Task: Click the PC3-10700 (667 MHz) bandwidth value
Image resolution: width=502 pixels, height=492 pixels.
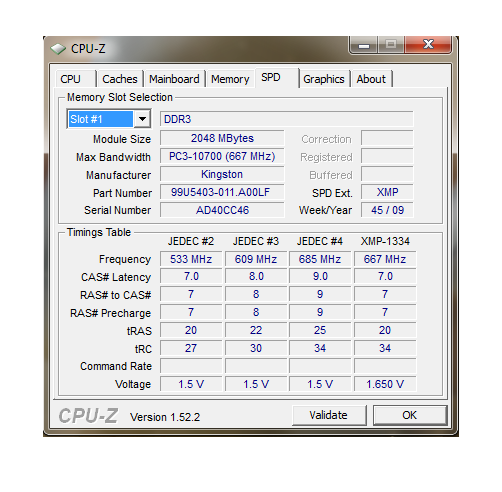Action: coord(222,156)
